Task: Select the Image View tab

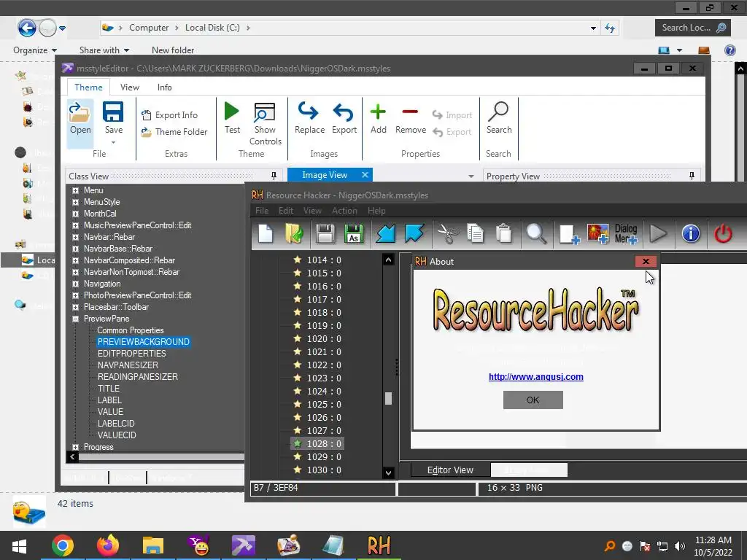Action: (325, 175)
